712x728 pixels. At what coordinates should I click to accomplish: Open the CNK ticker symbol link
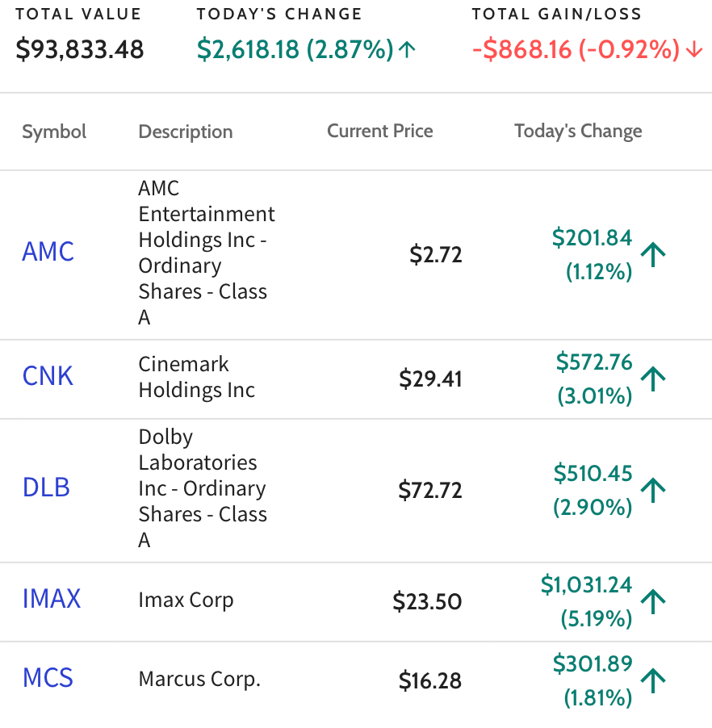pyautogui.click(x=48, y=376)
